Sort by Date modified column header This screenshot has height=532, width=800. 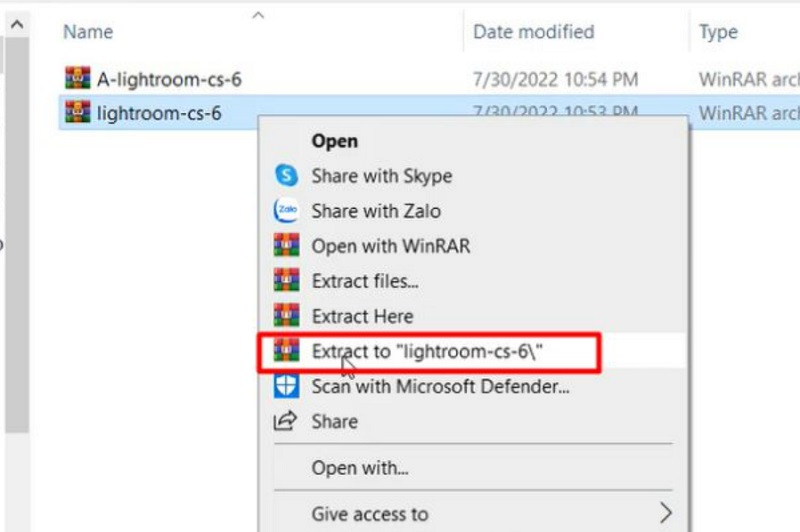point(534,32)
